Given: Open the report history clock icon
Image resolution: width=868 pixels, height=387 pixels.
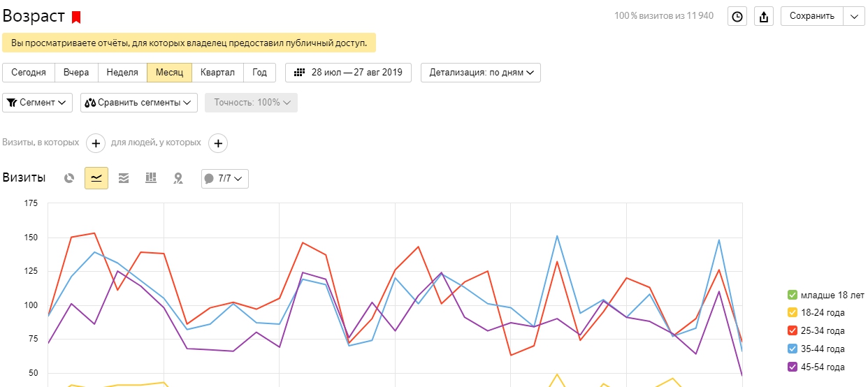Looking at the screenshot, I should pyautogui.click(x=737, y=17).
